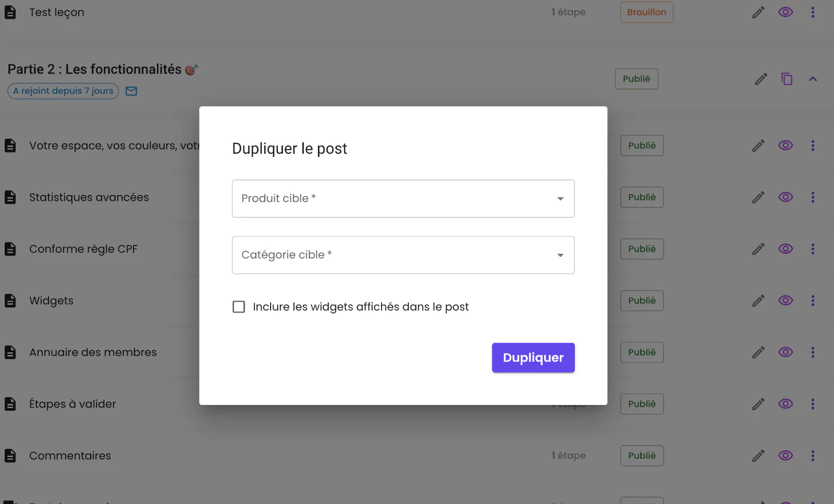This screenshot has width=834, height=504.
Task: Click the email envelope icon under Partie 2
Action: coord(131,91)
